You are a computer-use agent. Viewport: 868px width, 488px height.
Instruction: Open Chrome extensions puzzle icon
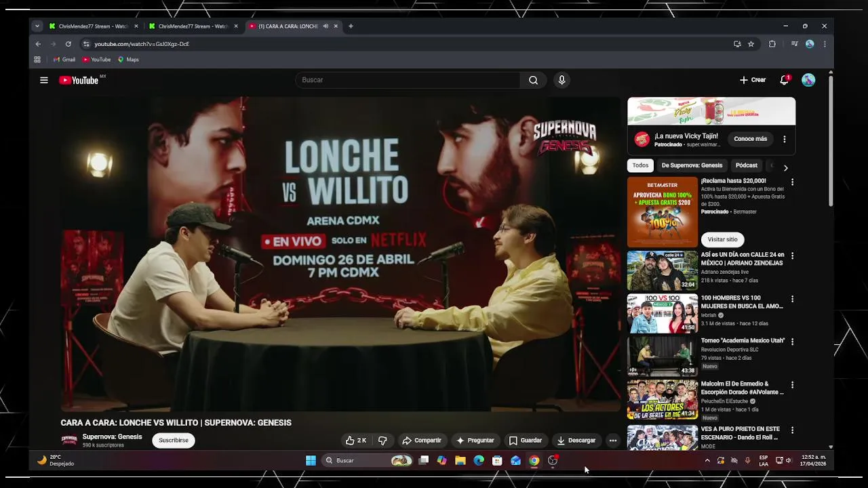(x=772, y=44)
